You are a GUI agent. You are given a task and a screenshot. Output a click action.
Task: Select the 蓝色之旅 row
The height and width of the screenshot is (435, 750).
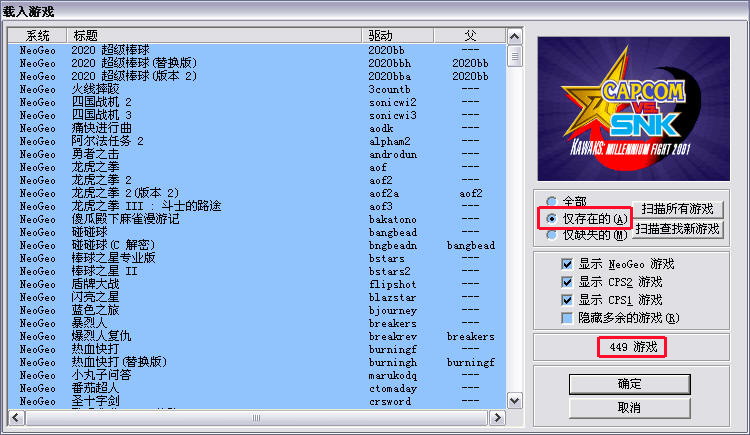257,310
